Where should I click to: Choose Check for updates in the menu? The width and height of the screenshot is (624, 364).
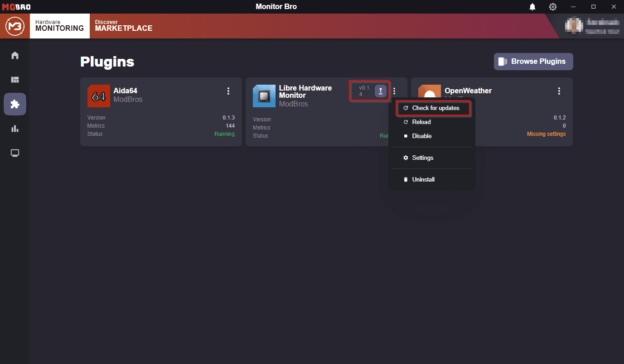[x=432, y=108]
